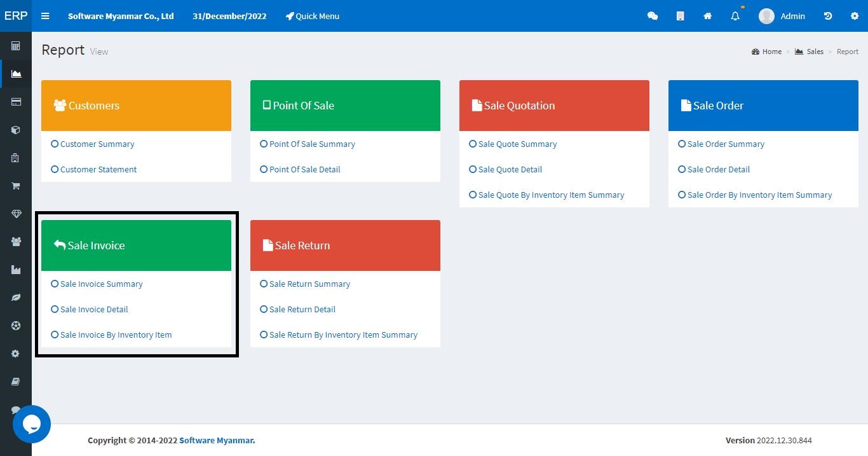Viewport: 868px width, 456px height.
Task: Click the Report breadcrumb entry
Action: tap(847, 52)
